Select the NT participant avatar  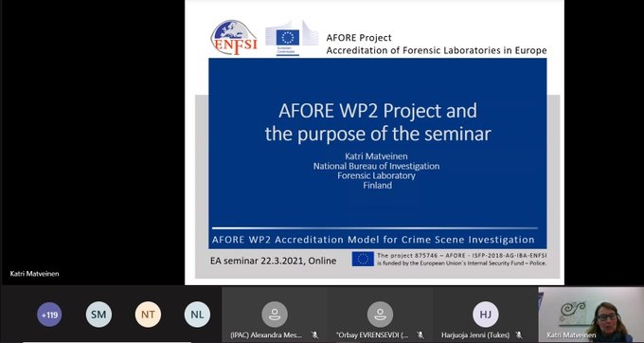point(148,315)
